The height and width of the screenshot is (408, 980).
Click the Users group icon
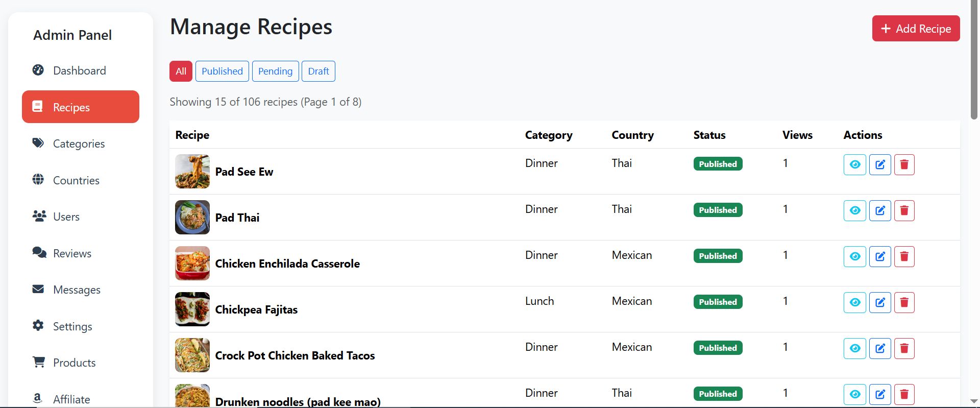[39, 216]
